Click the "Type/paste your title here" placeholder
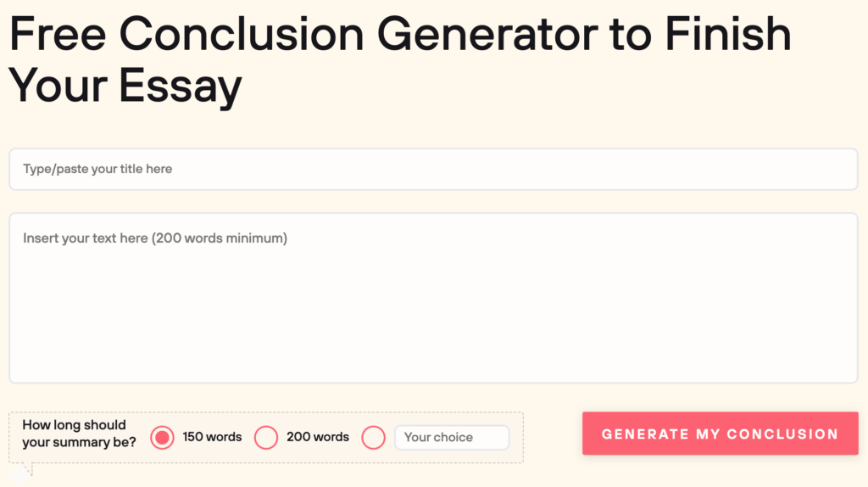 coord(97,169)
